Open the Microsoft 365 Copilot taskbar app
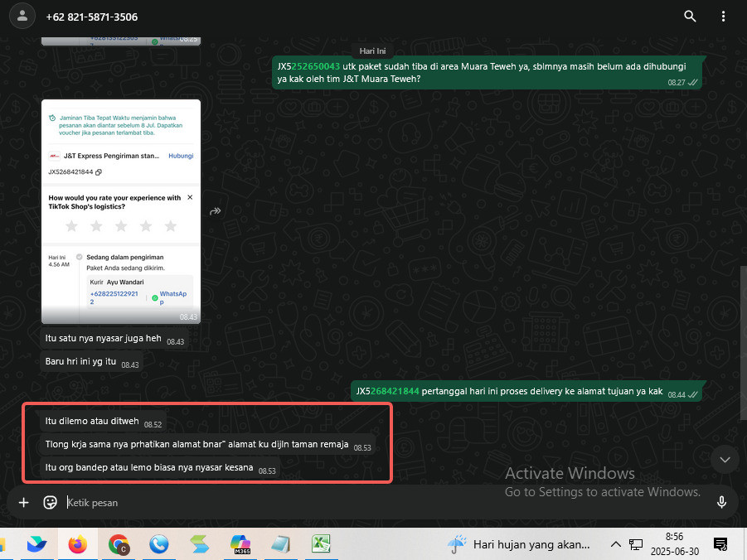Screen dimensions: 747x560 [x=240, y=543]
